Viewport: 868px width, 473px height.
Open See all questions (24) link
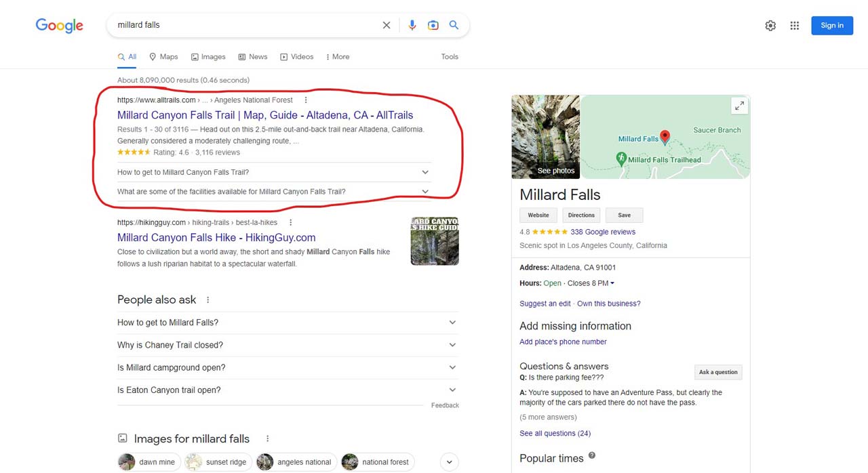point(555,434)
